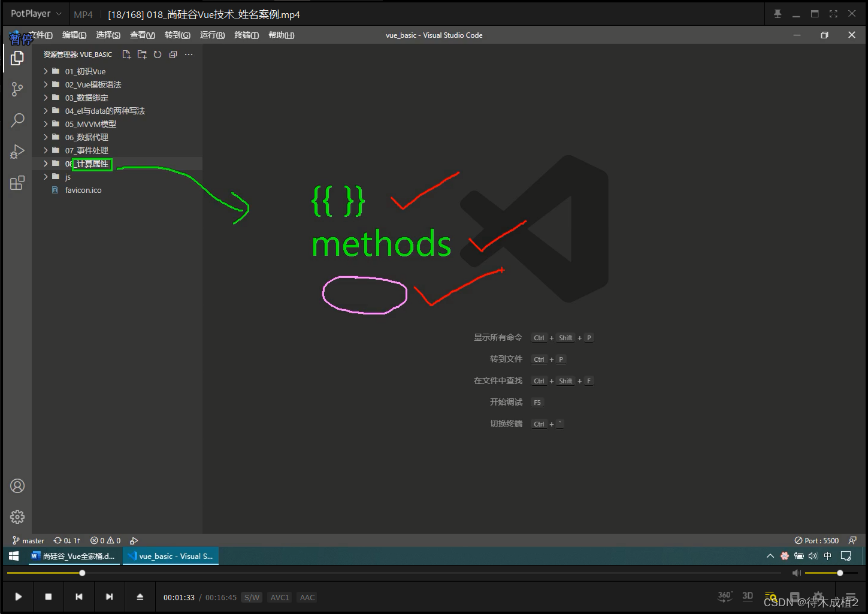The image size is (868, 614).
Task: Open the Source Control view
Action: (x=17, y=89)
